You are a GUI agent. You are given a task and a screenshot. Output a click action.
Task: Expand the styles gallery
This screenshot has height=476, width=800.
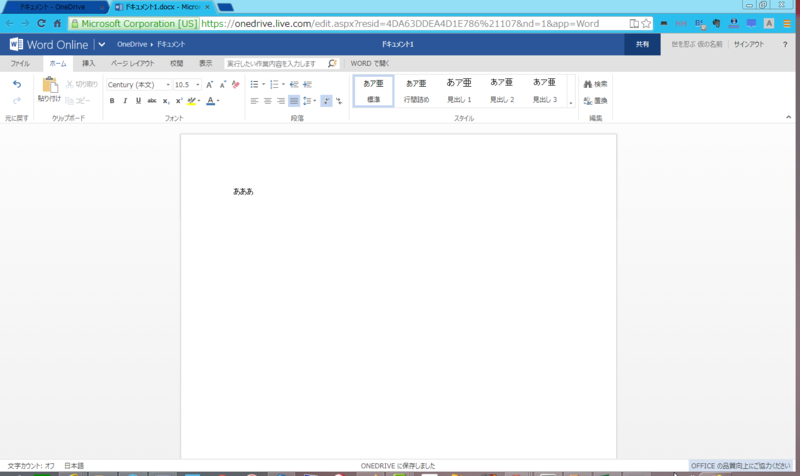point(571,103)
